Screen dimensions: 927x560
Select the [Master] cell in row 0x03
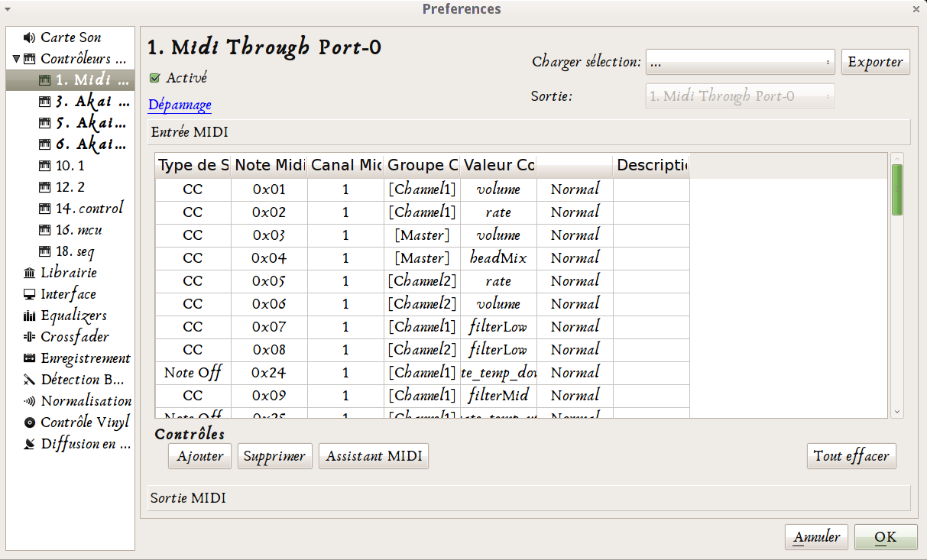pyautogui.click(x=422, y=235)
